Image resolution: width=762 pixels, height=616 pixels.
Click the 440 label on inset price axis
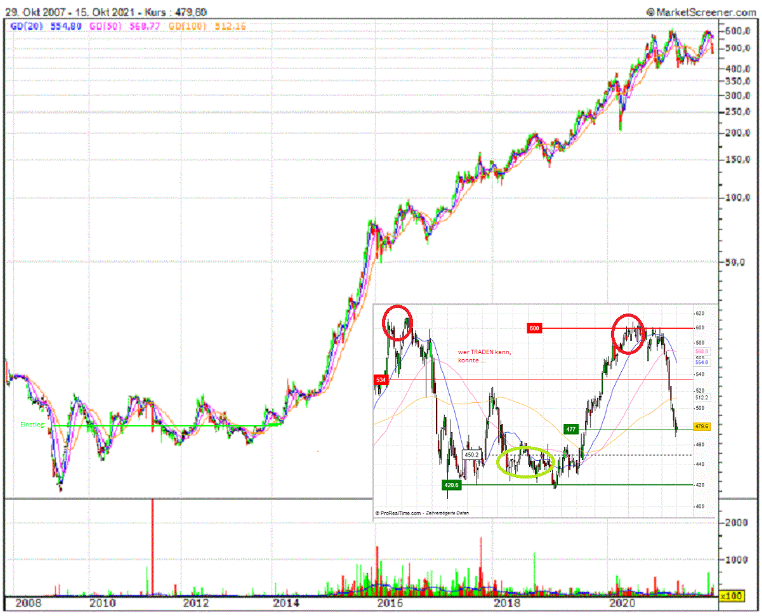(x=699, y=464)
